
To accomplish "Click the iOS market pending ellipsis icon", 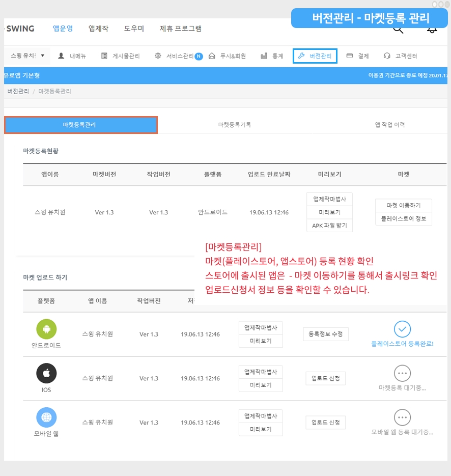I will point(402,373).
